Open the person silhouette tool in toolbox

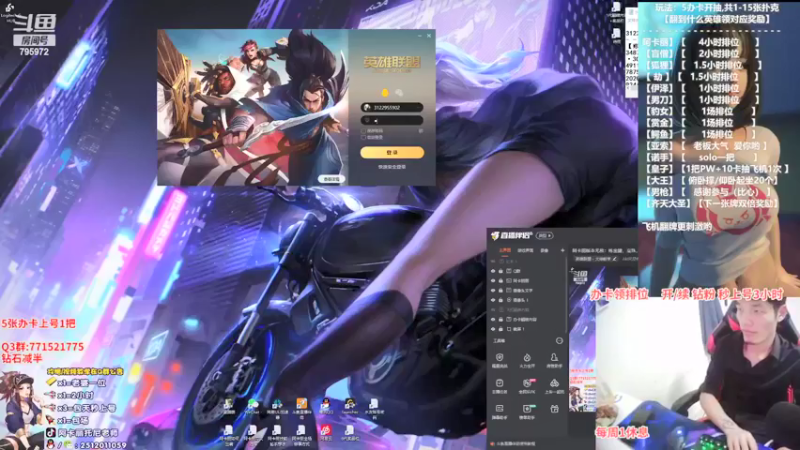(x=554, y=358)
